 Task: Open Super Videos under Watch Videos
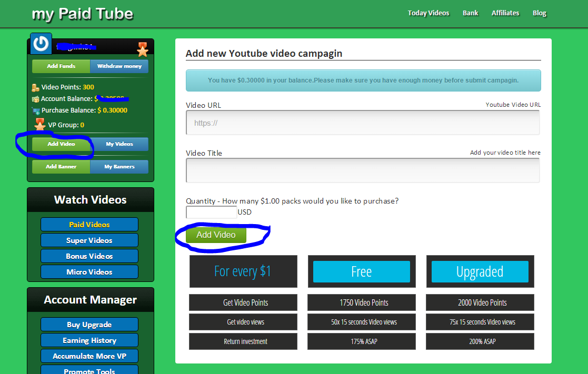89,240
